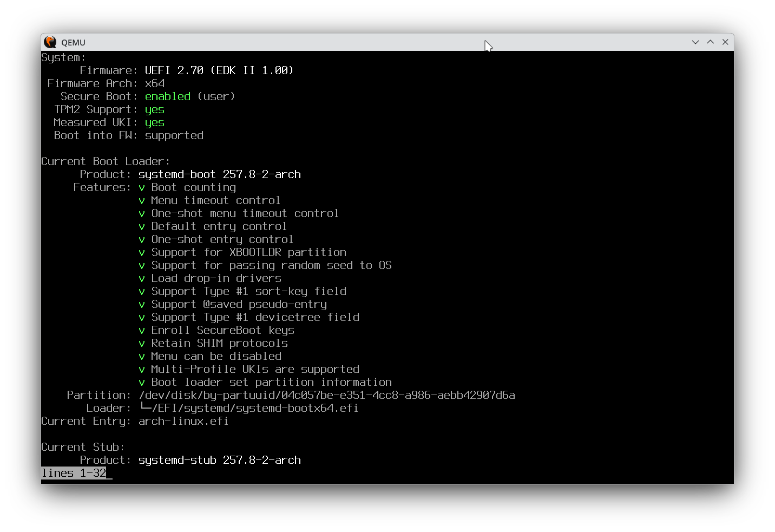The height and width of the screenshot is (532, 775).
Task: Click the 'One-shot entry control' feature line
Action: pyautogui.click(x=216, y=239)
